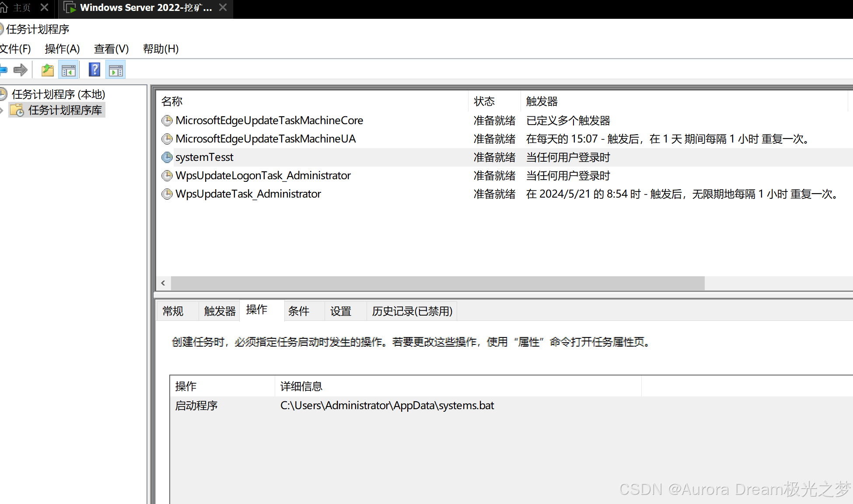Click clock icon beside MicrosoftEdgeUpdateTaskMachineCore
Image resolution: width=853 pixels, height=504 pixels.
[167, 121]
